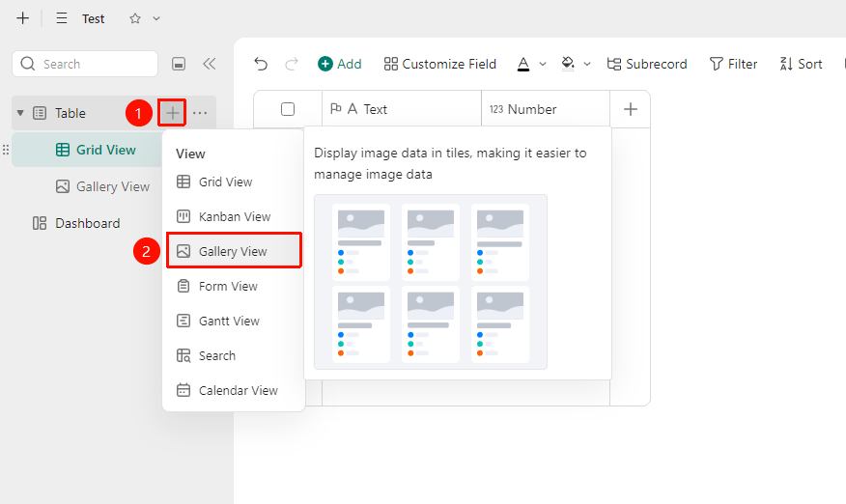846x504 pixels.
Task: Choose Kanban View from the View menu
Action: [234, 216]
